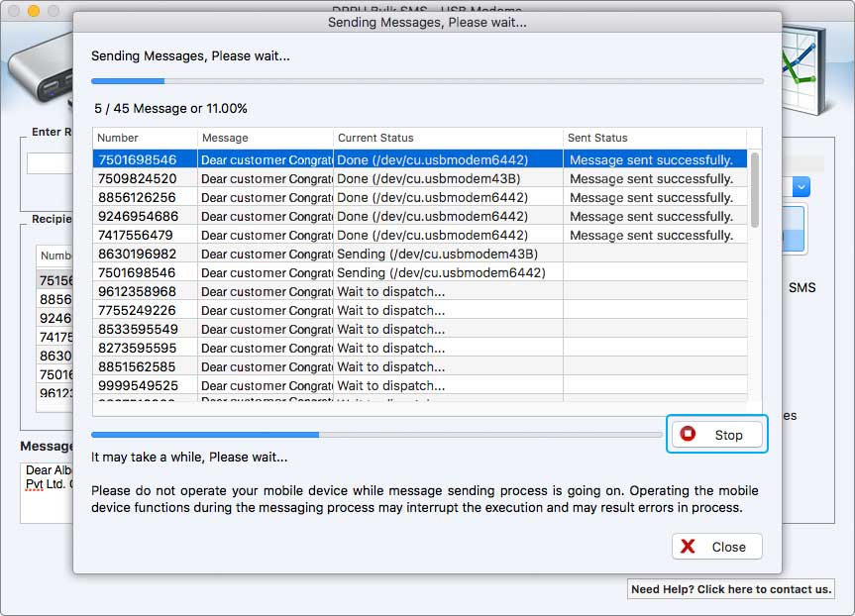Click the lower progress bar beside Stop
Image resolution: width=855 pixels, height=616 pixels.
click(x=376, y=435)
